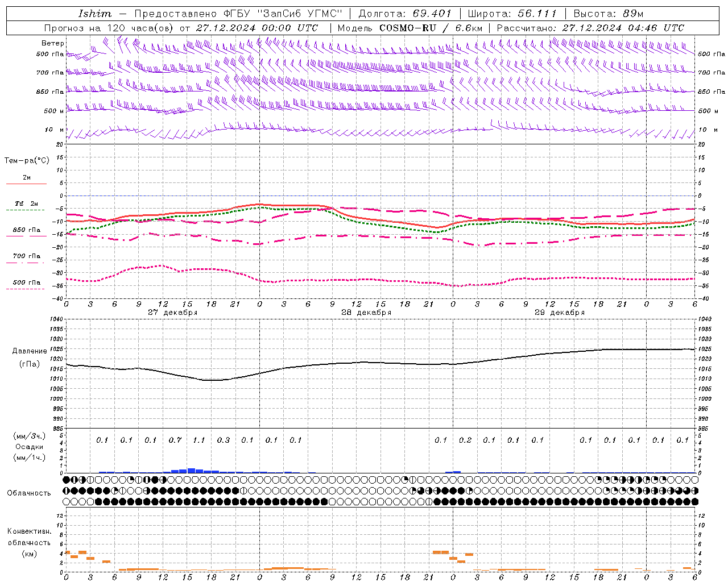
Task: Click the Тем-ра(°C) axis title
Action: coord(27,161)
